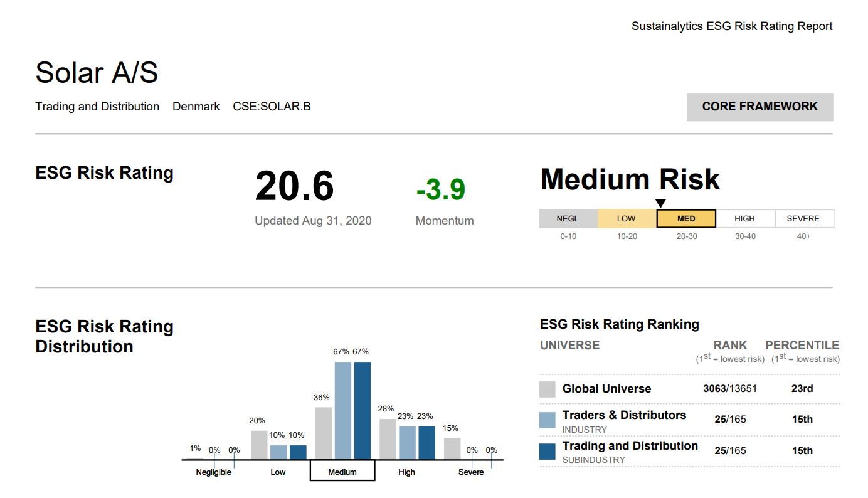868x498 pixels.
Task: Click the grey Global Universe legend square
Action: (548, 389)
